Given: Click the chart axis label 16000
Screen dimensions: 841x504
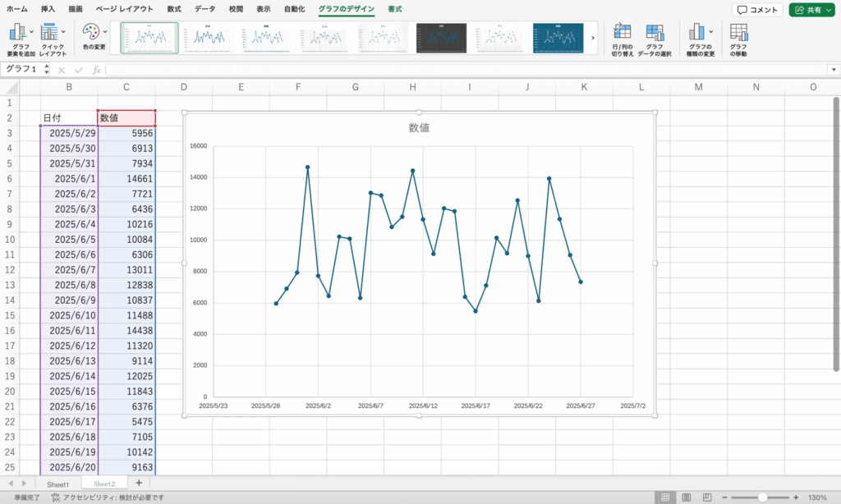Looking at the screenshot, I should [199, 146].
